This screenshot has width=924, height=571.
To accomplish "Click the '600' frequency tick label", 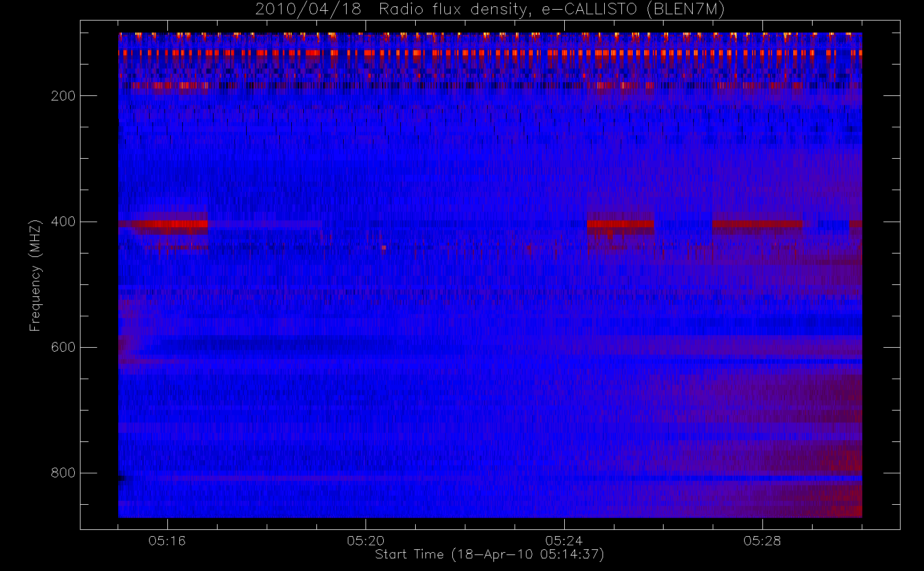I will click(63, 347).
